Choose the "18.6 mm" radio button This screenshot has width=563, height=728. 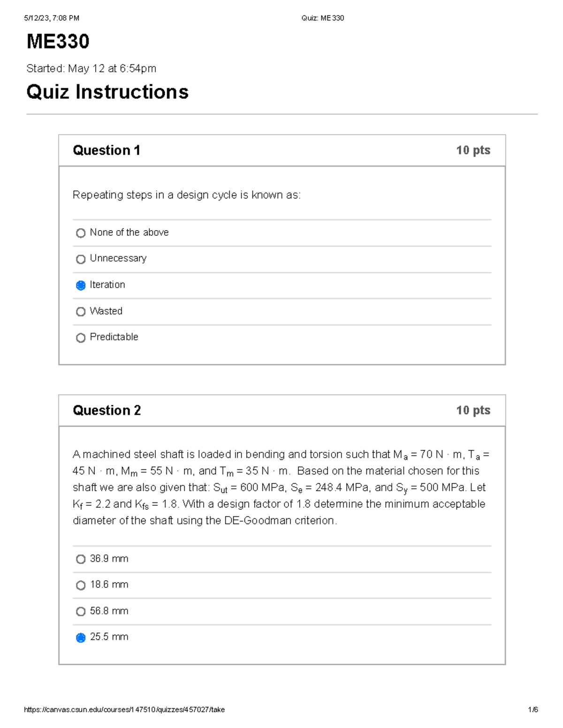[81, 585]
